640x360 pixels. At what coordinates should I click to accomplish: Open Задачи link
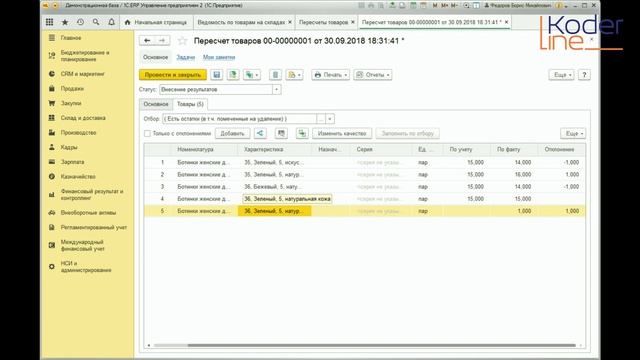(x=186, y=57)
